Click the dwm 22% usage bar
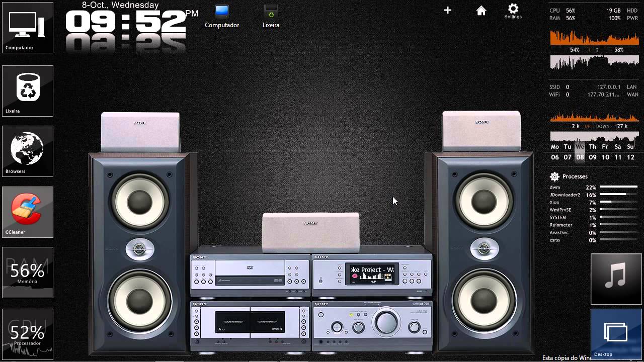644x362 pixels. tap(619, 187)
